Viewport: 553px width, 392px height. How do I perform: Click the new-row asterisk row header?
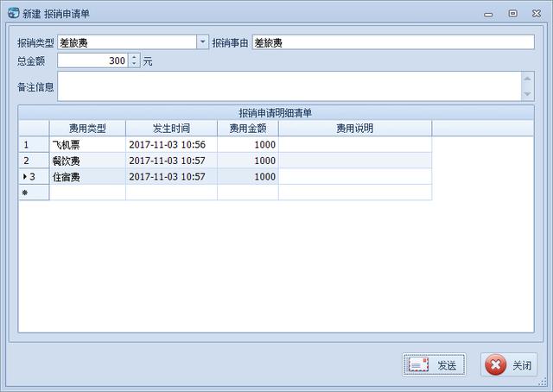34,193
